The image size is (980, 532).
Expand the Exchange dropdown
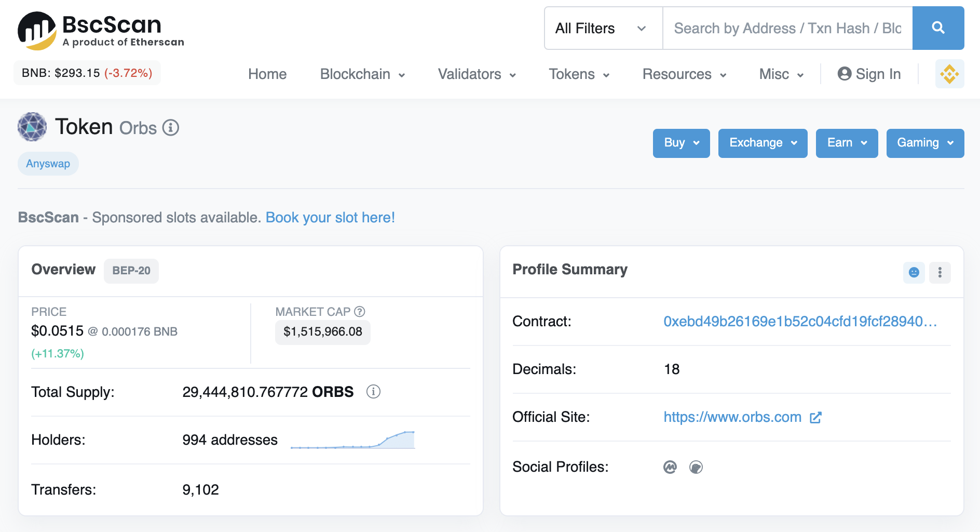pos(763,143)
